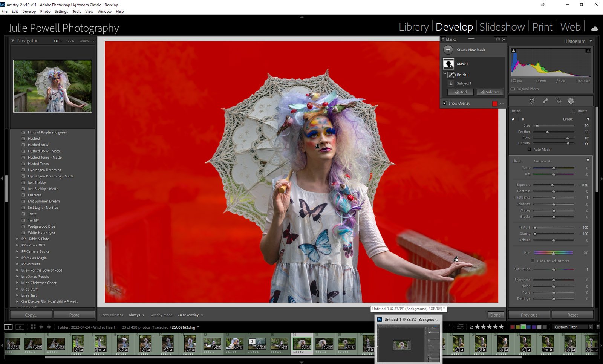Filter by red color label
This screenshot has width=603, height=364.
pyautogui.click(x=513, y=327)
